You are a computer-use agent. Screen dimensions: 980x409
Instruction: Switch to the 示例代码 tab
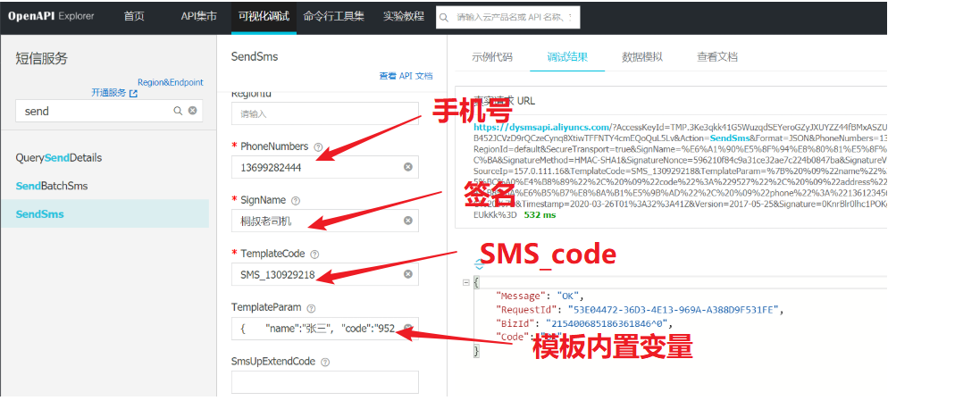point(492,57)
